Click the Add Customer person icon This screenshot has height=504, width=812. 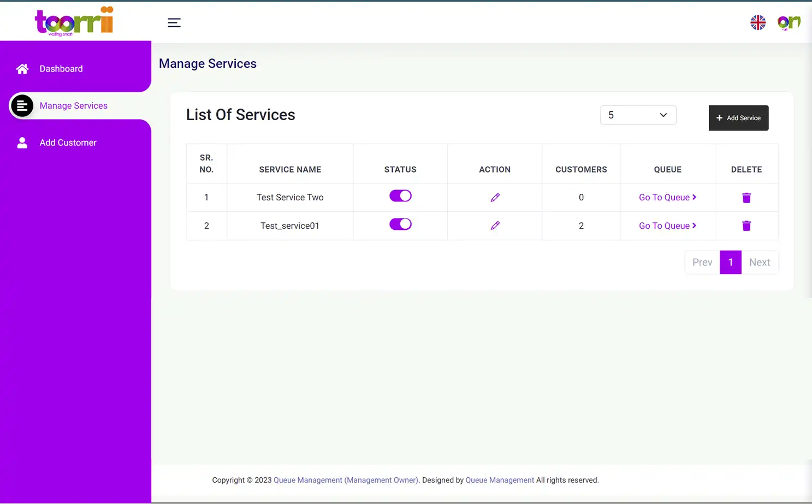tap(22, 143)
